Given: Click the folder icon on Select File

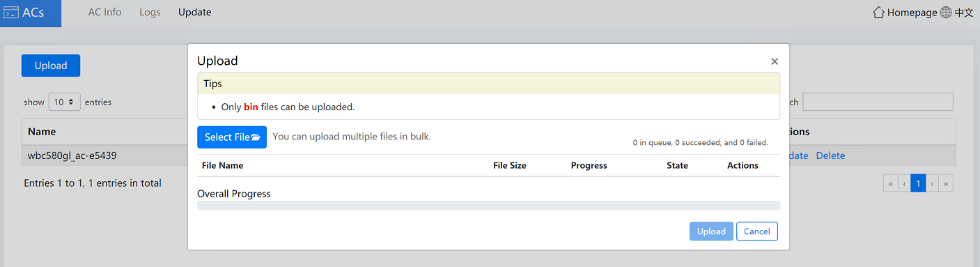Looking at the screenshot, I should (x=256, y=137).
